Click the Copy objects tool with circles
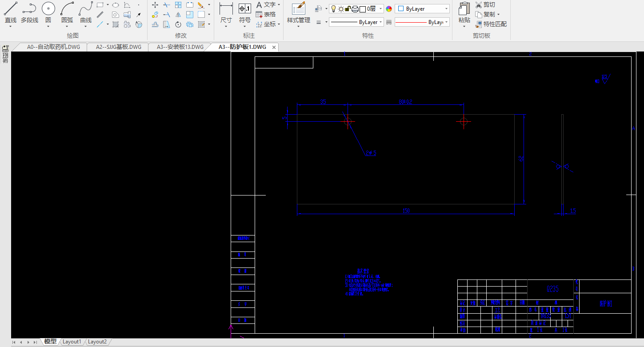Viewport: 644px width, 347px height. tap(155, 15)
